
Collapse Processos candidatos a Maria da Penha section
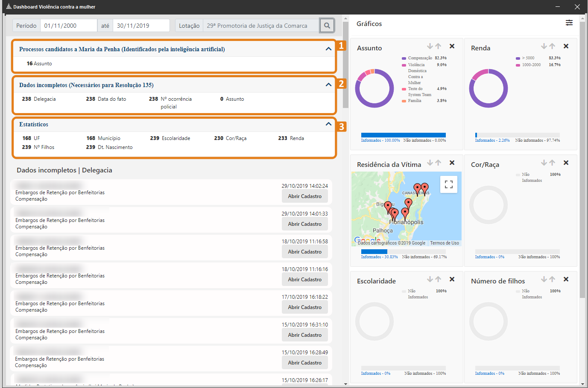pos(328,49)
